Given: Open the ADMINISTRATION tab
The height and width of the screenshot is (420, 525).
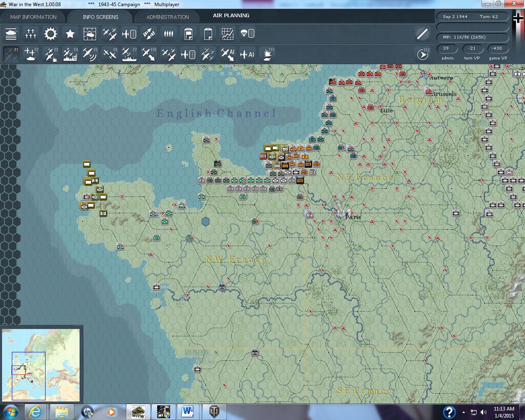Looking at the screenshot, I should click(168, 17).
